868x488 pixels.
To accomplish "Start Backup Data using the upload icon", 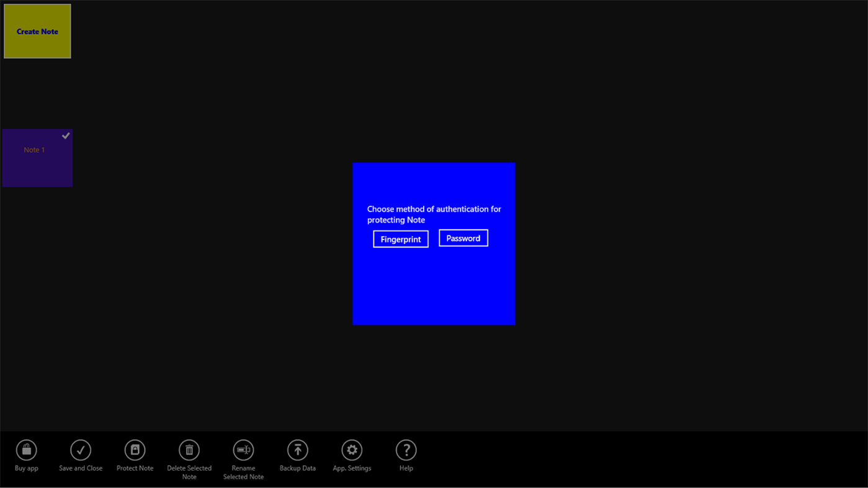I will click(x=297, y=449).
